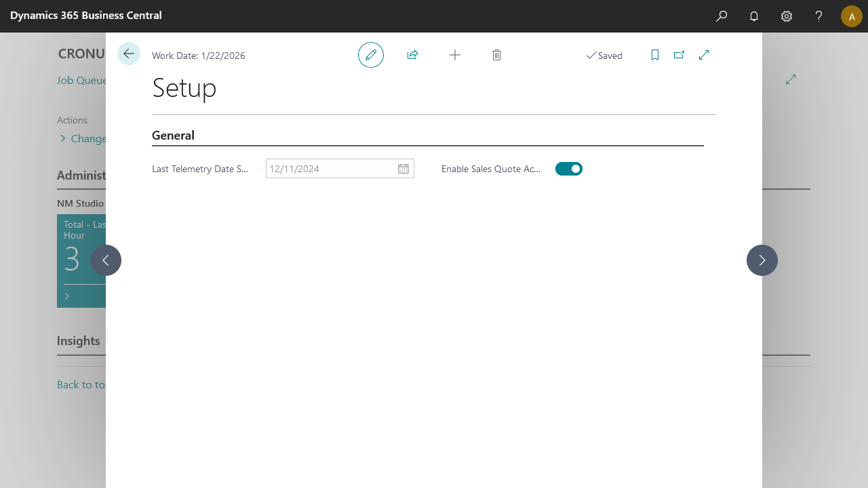
Task: Create a new record with plus icon
Action: [455, 55]
